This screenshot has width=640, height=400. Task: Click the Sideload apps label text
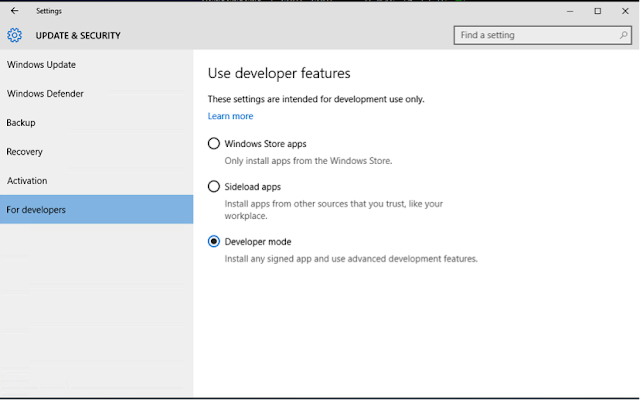tap(253, 186)
